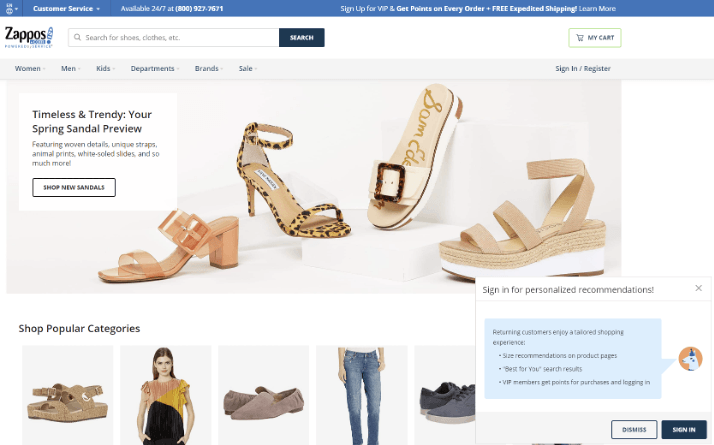Click the Shop Popular Categories heading
This screenshot has height=445, width=714.
[x=79, y=328]
